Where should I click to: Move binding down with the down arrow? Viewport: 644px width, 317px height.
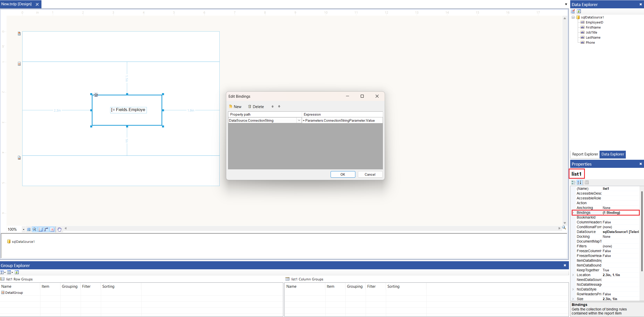click(x=279, y=107)
